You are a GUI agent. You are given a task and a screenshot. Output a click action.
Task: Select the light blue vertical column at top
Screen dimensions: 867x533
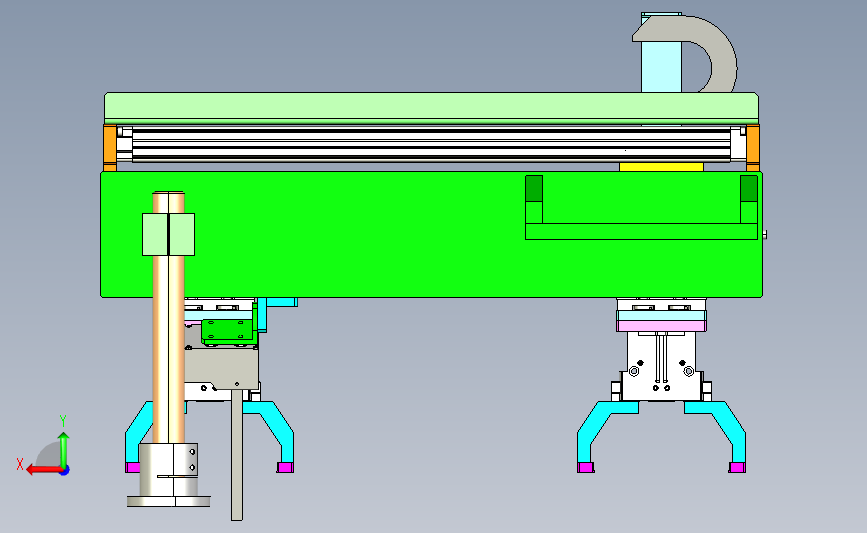point(661,66)
